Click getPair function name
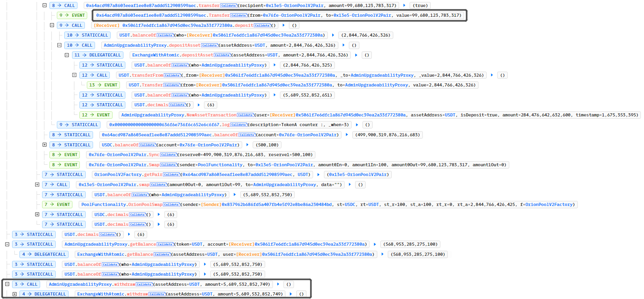The height and width of the screenshot is (299, 644). pos(153,175)
